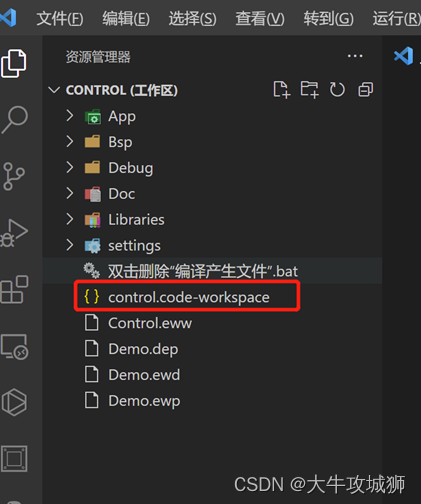
Task: Open the 文件(F) menu
Action: 60,18
